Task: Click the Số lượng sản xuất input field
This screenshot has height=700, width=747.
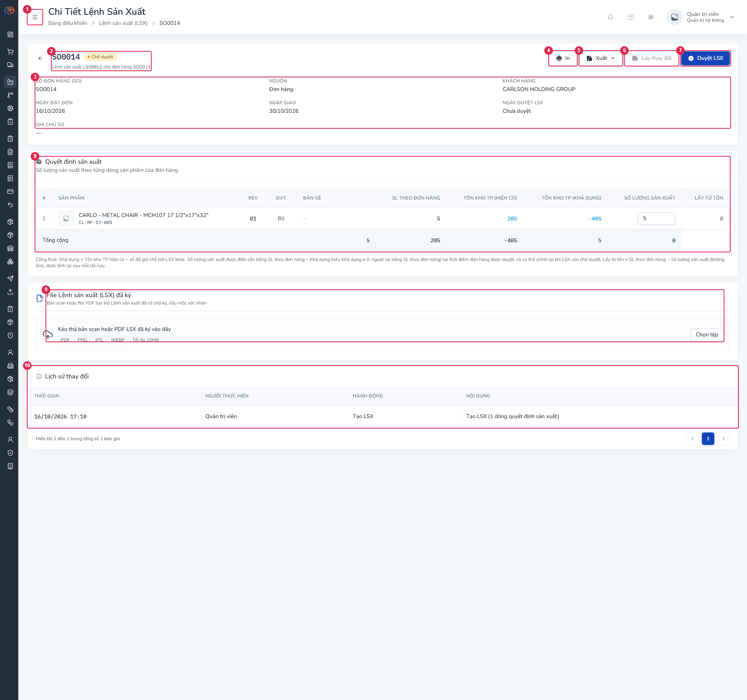Action: click(x=656, y=219)
